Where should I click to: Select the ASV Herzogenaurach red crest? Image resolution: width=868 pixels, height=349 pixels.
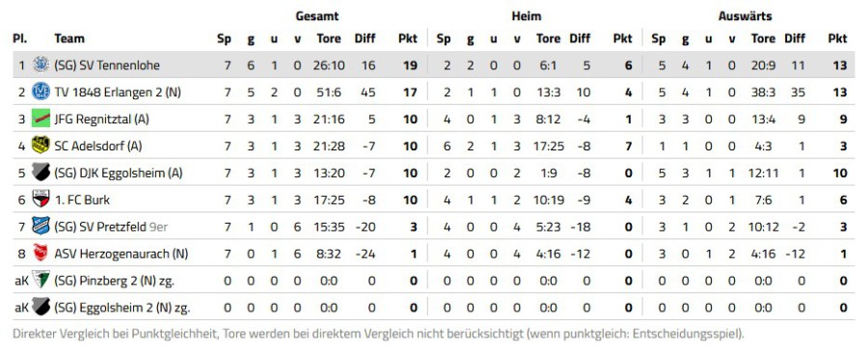pyautogui.click(x=41, y=254)
